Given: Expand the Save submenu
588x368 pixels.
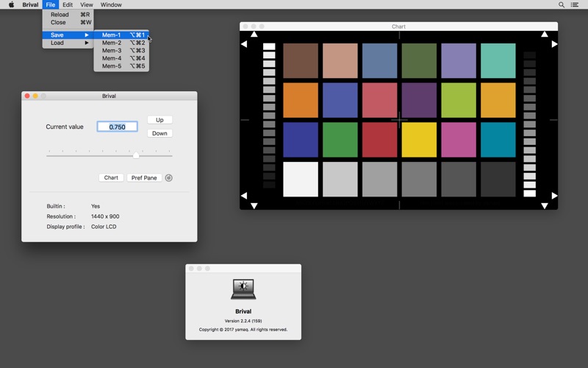Looking at the screenshot, I should [68, 35].
